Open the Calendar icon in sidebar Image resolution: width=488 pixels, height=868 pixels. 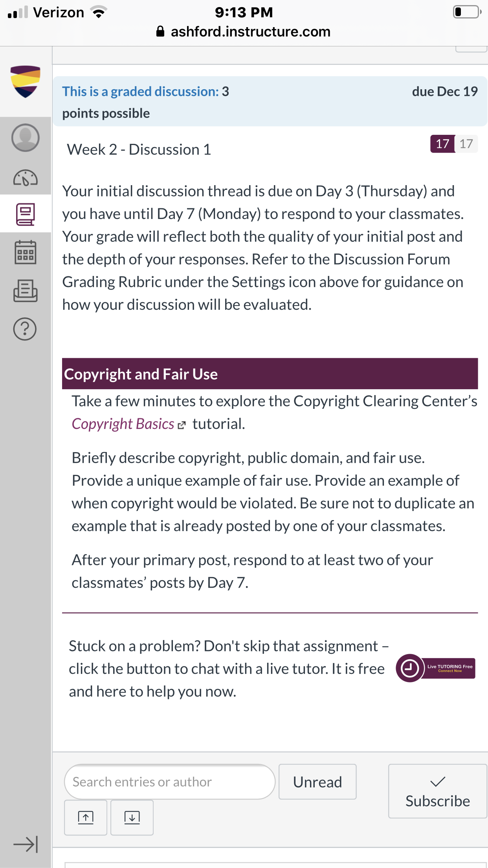coord(26,252)
